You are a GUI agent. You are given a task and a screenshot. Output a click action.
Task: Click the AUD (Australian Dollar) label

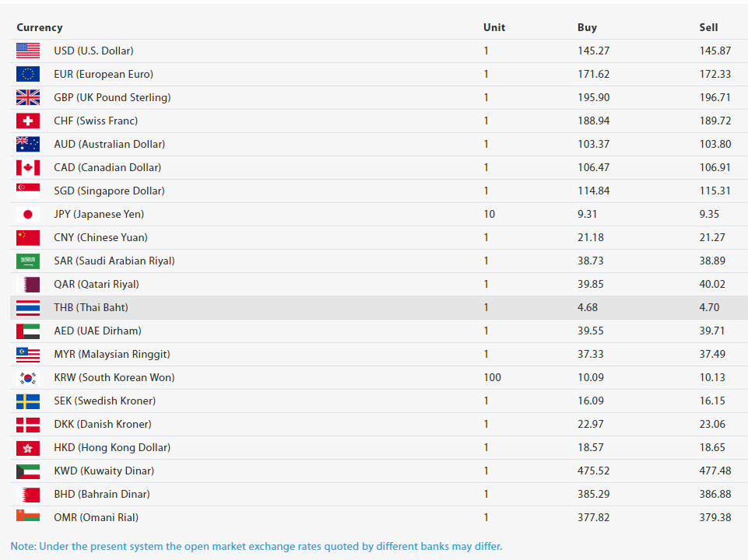pos(109,144)
